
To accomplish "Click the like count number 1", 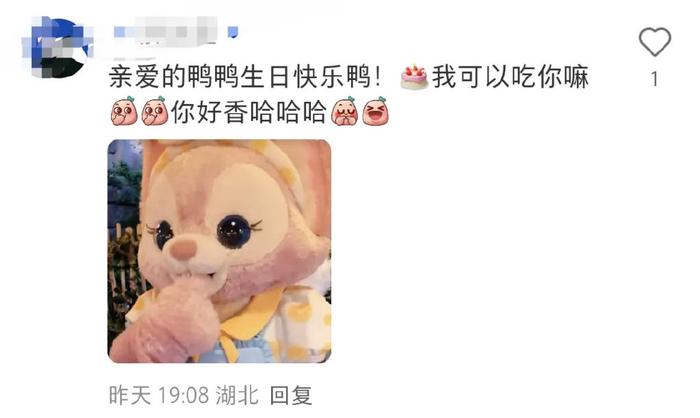I will click(654, 79).
